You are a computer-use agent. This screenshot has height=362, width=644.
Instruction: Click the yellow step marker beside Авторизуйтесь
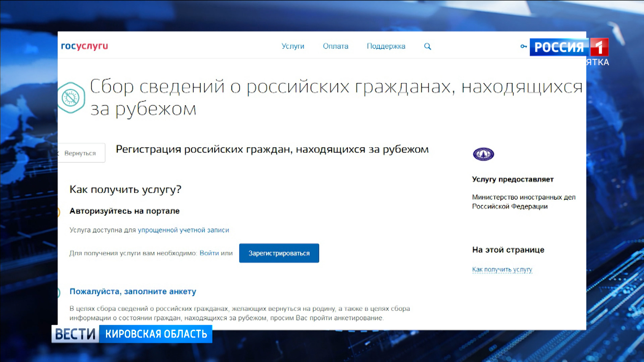coord(59,212)
